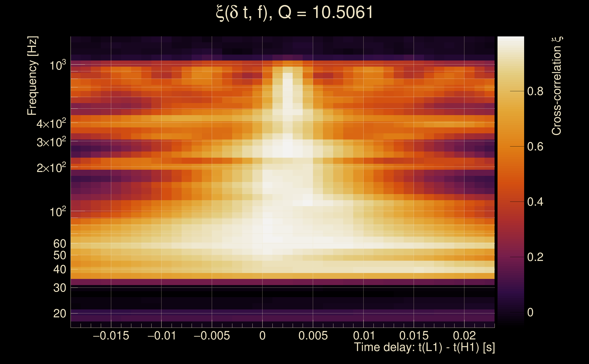Click the 4×10² frequency tick label

pos(51,124)
